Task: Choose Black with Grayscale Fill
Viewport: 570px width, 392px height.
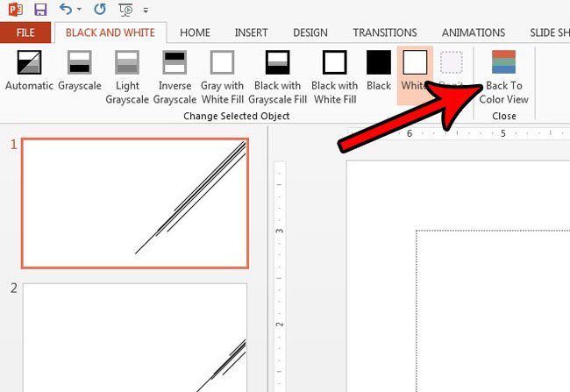Action: click(278, 76)
